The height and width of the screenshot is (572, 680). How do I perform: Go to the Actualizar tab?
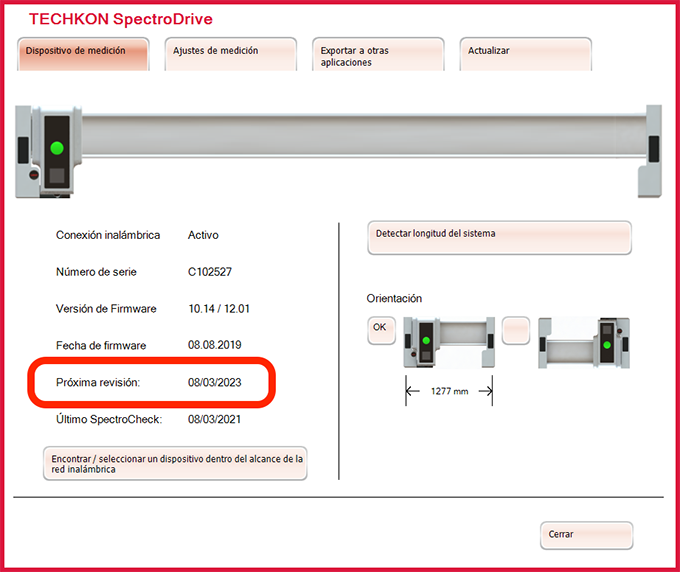click(x=526, y=54)
